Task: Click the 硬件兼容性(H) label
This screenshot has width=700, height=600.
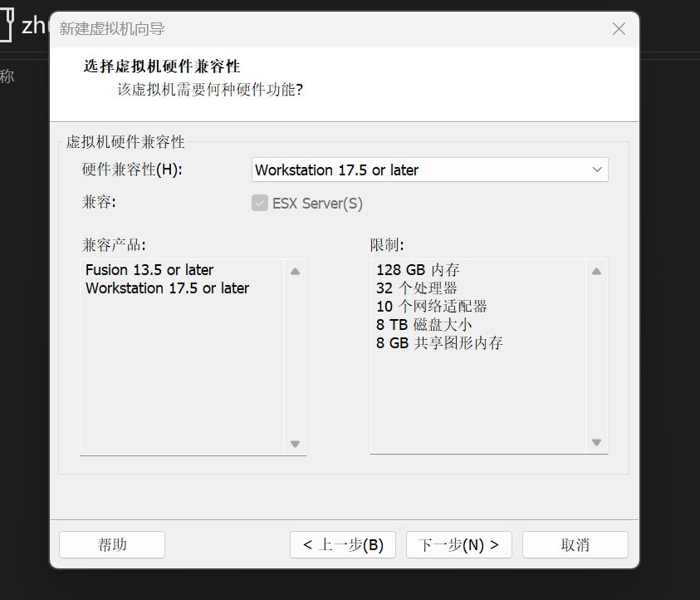Action: pos(132,170)
